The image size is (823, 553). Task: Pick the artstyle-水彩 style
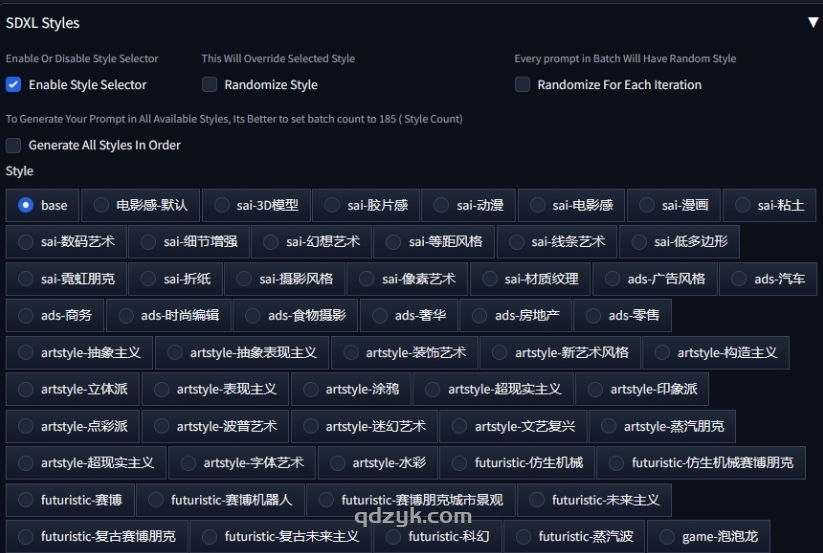(338, 463)
